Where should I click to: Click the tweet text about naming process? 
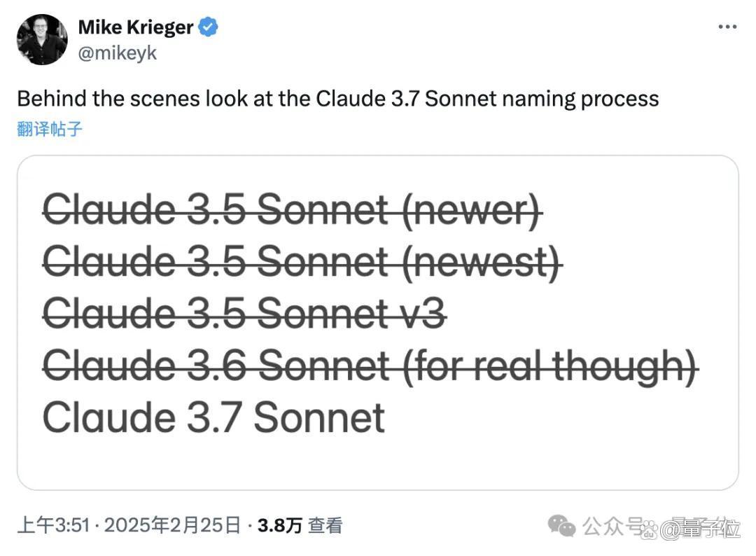coord(337,98)
